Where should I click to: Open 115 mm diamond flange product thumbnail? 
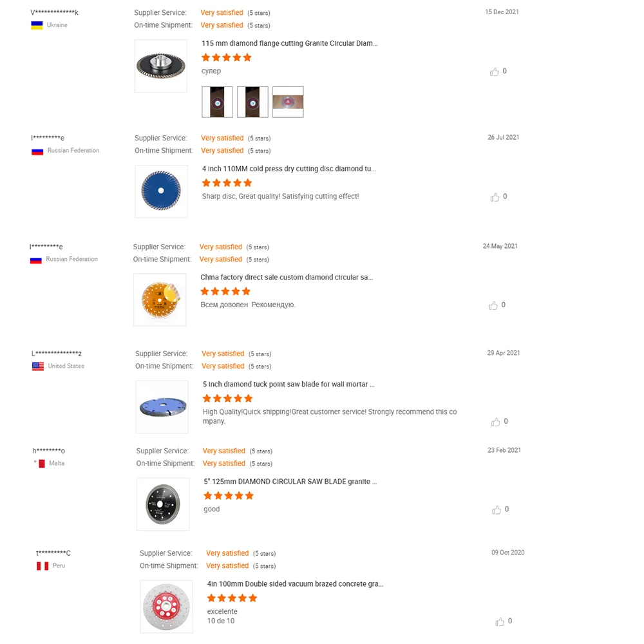click(x=161, y=66)
